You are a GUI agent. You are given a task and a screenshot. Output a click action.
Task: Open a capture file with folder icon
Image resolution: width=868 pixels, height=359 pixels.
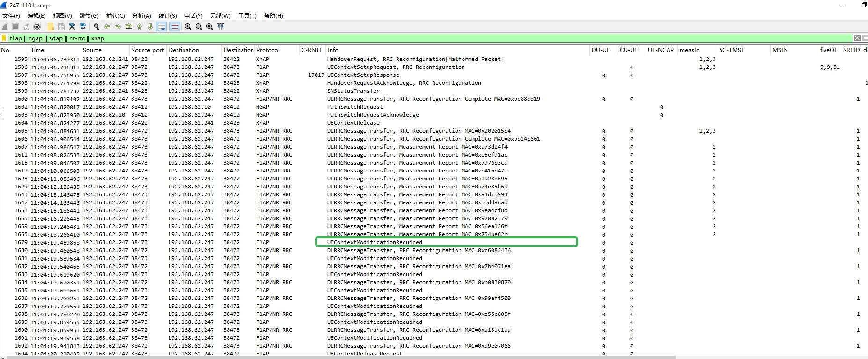51,27
